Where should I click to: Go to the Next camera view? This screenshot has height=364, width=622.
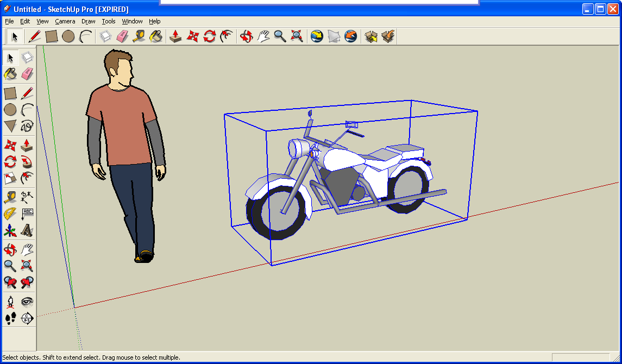[27, 283]
